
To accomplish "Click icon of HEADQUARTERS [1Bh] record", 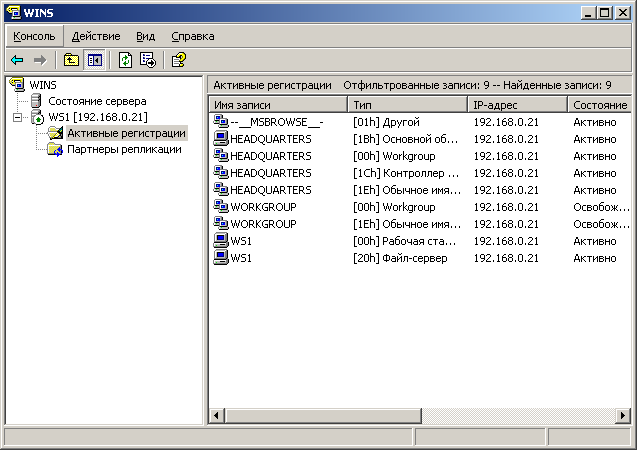I will tap(221, 138).
